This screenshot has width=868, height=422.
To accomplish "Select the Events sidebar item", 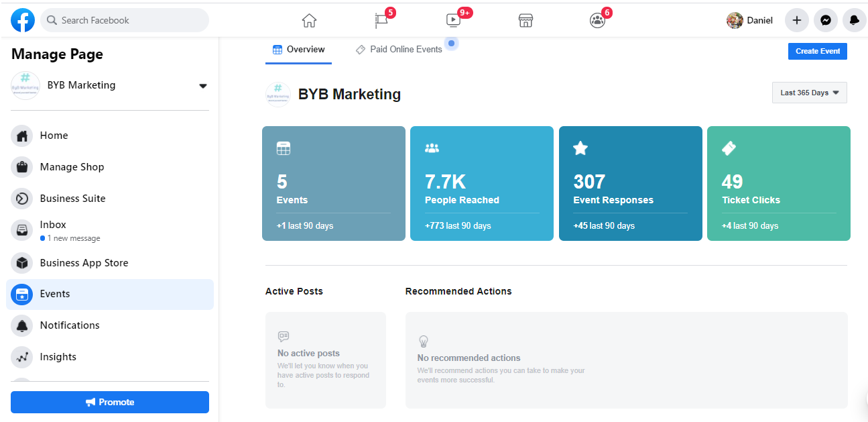I will (x=110, y=294).
